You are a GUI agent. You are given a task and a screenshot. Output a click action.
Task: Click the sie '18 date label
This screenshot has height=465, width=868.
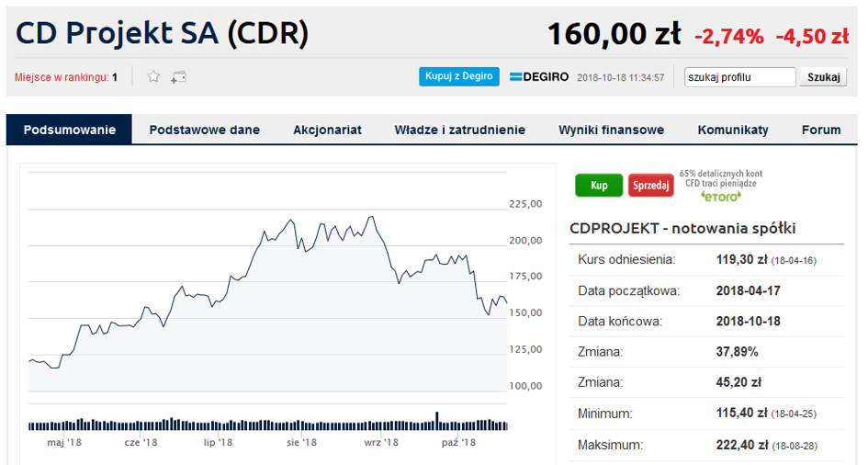pyautogui.click(x=301, y=442)
